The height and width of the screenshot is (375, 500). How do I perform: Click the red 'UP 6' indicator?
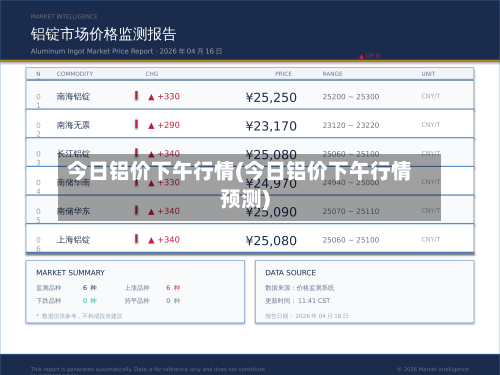[x=369, y=56]
